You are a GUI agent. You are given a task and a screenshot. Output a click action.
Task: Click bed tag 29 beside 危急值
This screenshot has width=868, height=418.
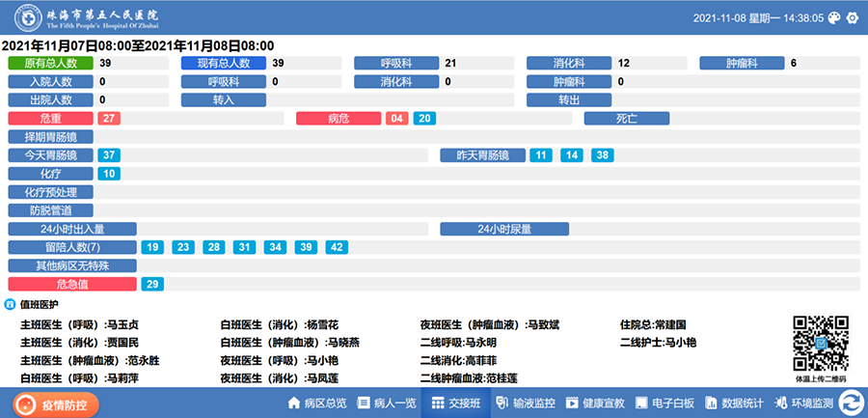pos(152,284)
